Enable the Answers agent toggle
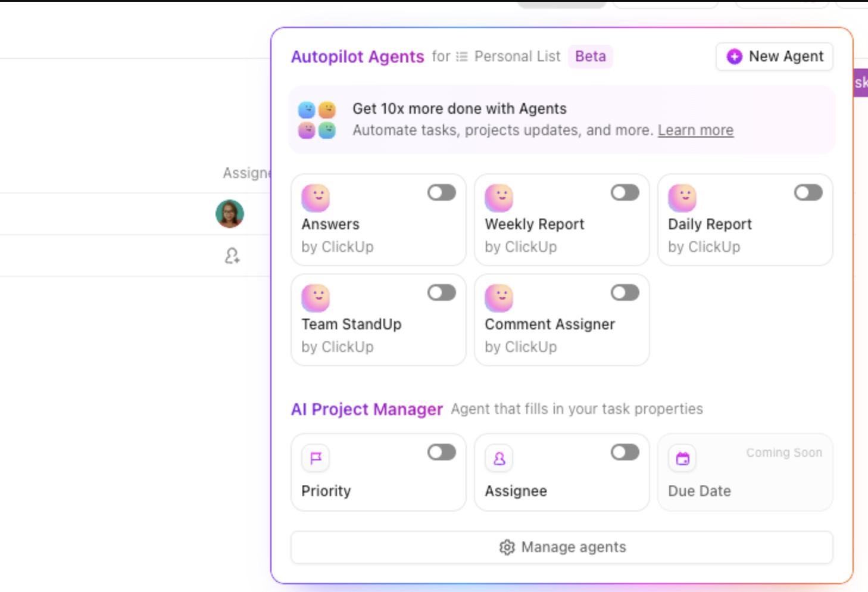The height and width of the screenshot is (592, 868). point(442,192)
